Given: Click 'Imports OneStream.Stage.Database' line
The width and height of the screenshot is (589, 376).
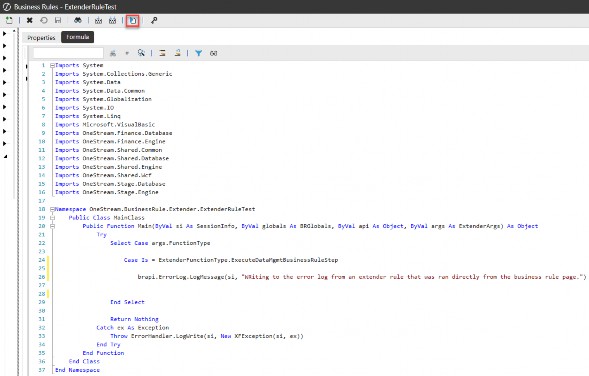Looking at the screenshot, I should point(110,184).
